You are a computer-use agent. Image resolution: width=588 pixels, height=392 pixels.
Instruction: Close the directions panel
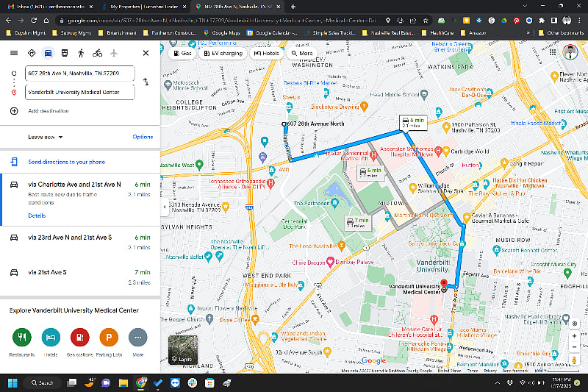146,53
